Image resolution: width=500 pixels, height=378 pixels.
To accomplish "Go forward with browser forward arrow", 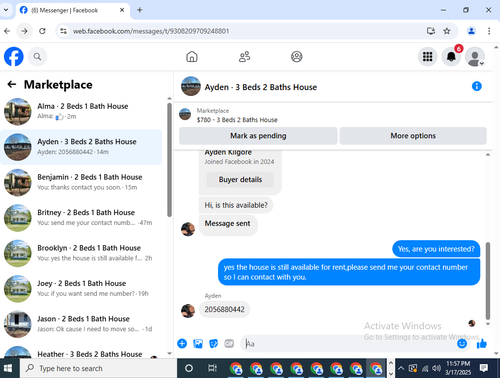I will click(x=24, y=31).
